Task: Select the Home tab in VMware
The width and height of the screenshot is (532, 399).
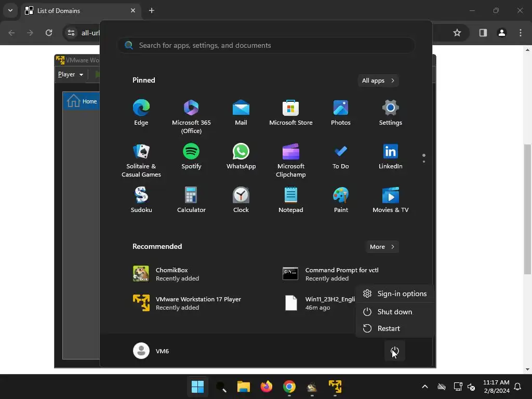Action: point(82,101)
